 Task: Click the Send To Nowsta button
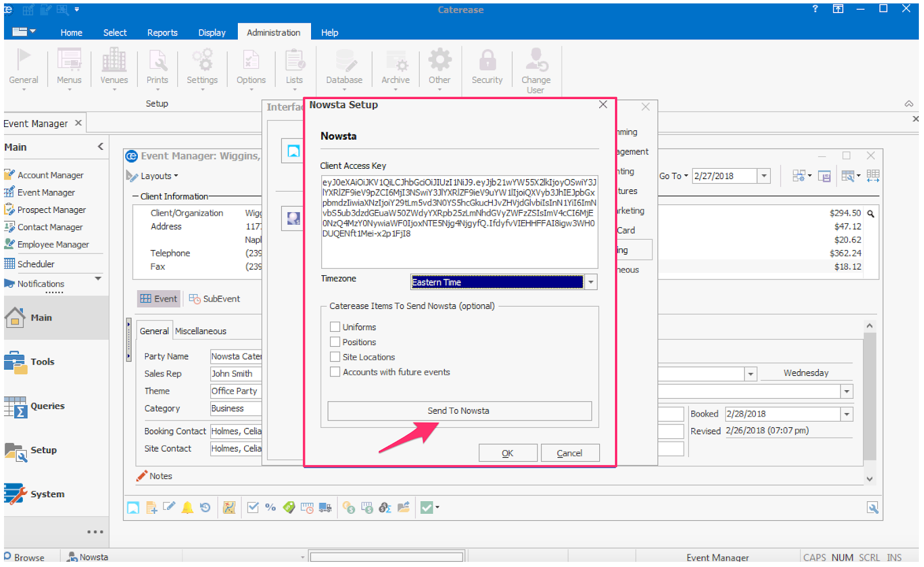pos(459,411)
